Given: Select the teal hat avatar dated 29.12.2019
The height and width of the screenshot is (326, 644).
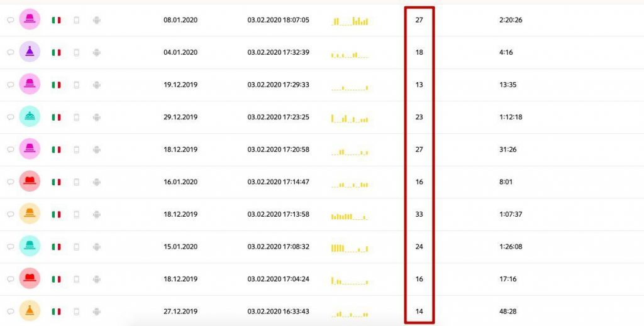Looking at the screenshot, I should (x=30, y=117).
